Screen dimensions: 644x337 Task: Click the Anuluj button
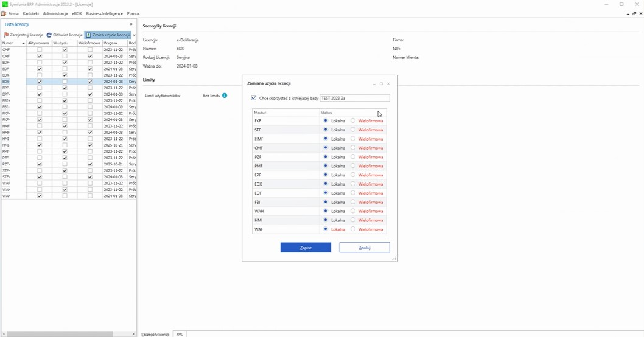click(364, 248)
